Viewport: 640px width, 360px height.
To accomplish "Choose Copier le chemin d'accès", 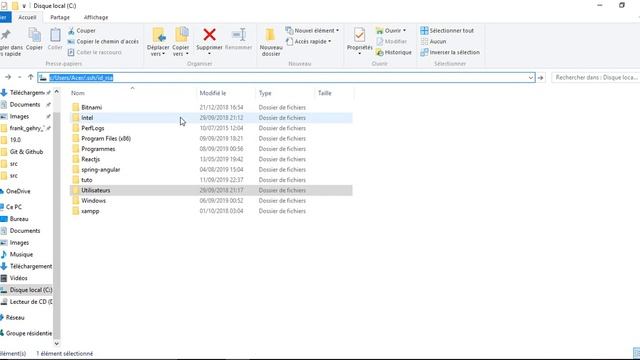I will click(103, 41).
